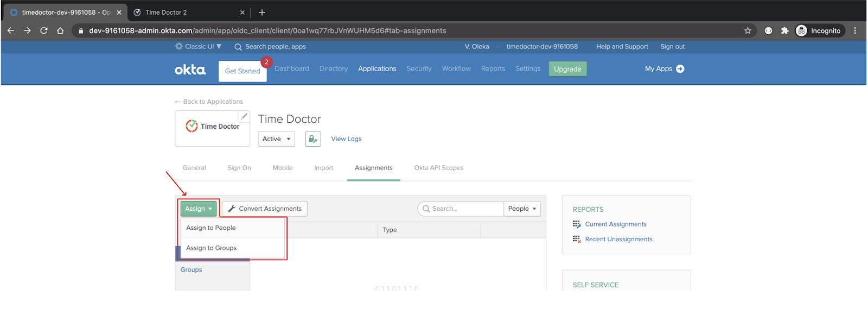Open the Applications menu
868x314 pixels.
(377, 68)
